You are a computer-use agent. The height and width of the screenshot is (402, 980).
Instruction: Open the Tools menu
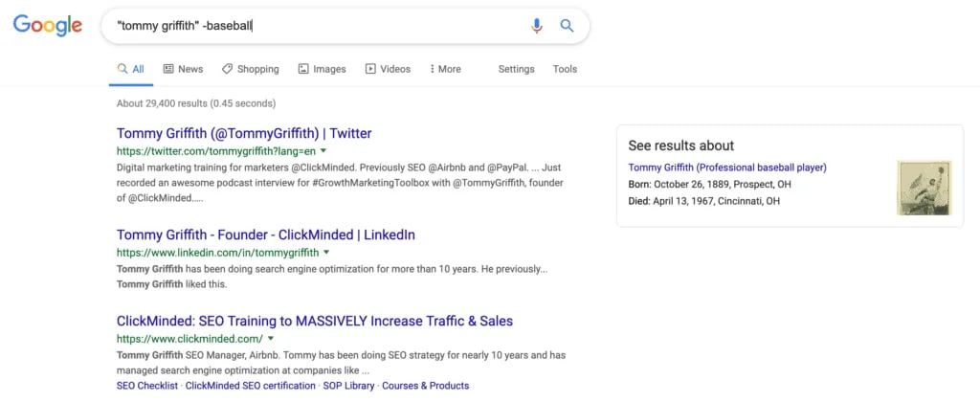565,70
